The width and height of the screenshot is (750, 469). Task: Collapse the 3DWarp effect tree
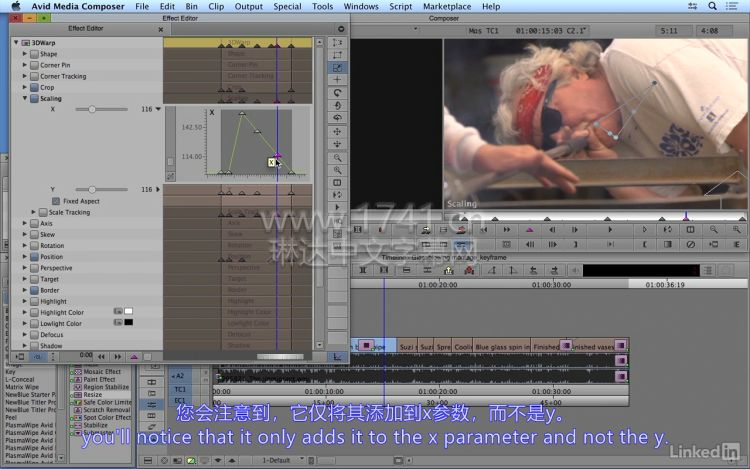(x=16, y=43)
